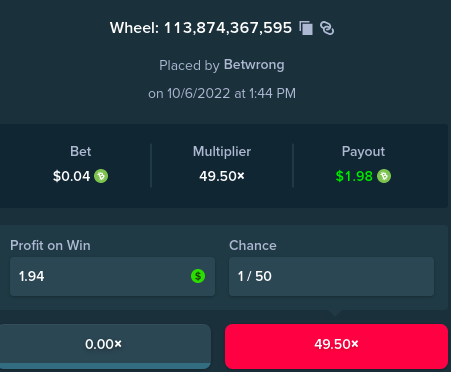Select the 49.50× red multiplier segment

(336, 346)
